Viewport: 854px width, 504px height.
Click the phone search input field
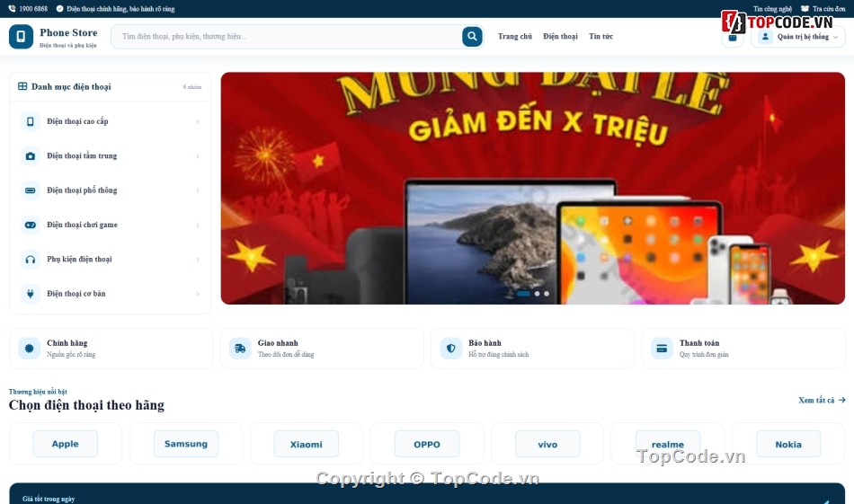[289, 37]
